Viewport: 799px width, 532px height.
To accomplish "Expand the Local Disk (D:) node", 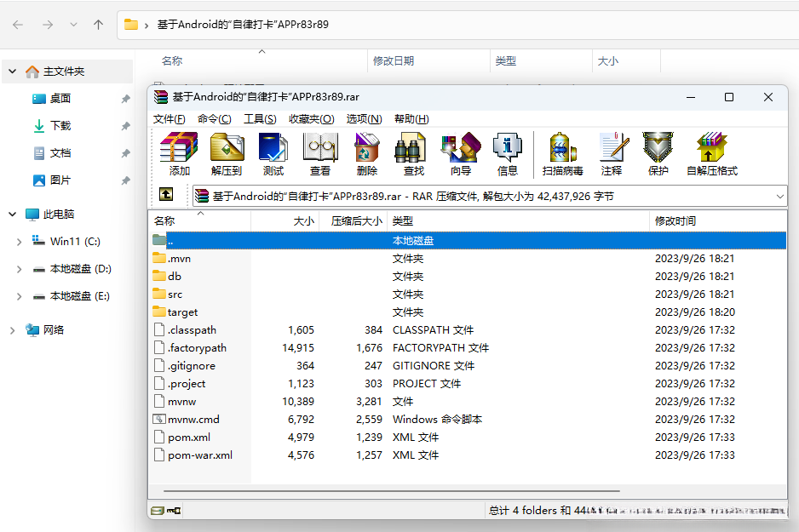I will coord(19,269).
